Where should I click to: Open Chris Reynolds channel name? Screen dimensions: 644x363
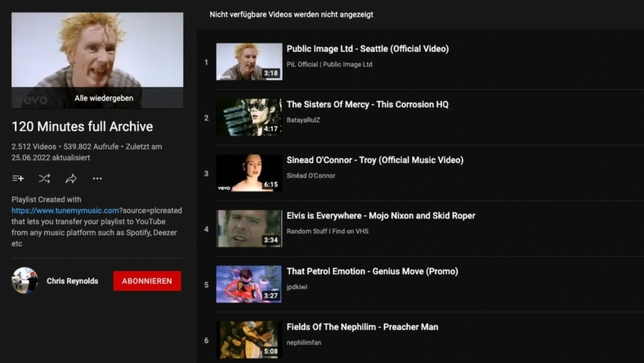[72, 281]
